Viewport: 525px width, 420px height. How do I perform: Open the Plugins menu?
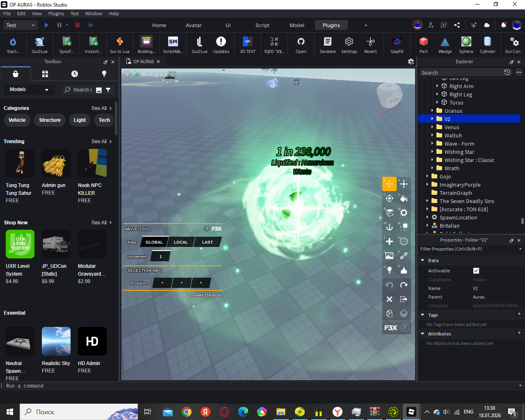(x=56, y=14)
